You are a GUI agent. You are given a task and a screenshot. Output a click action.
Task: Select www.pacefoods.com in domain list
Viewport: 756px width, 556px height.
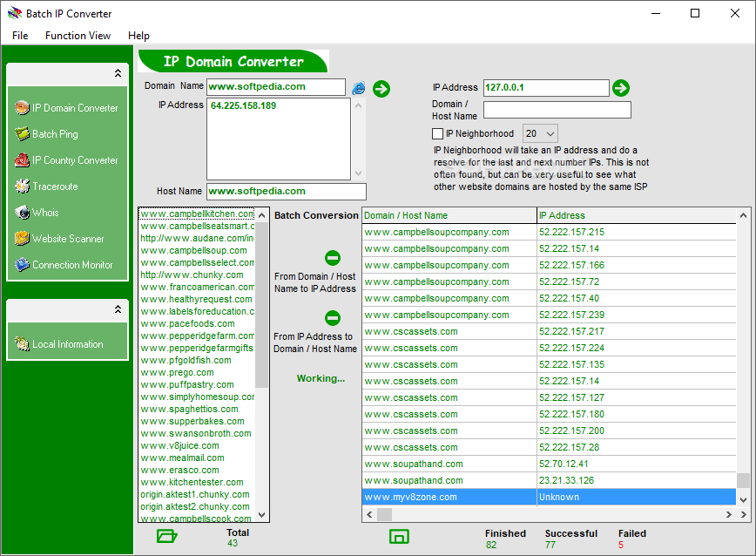(197, 323)
